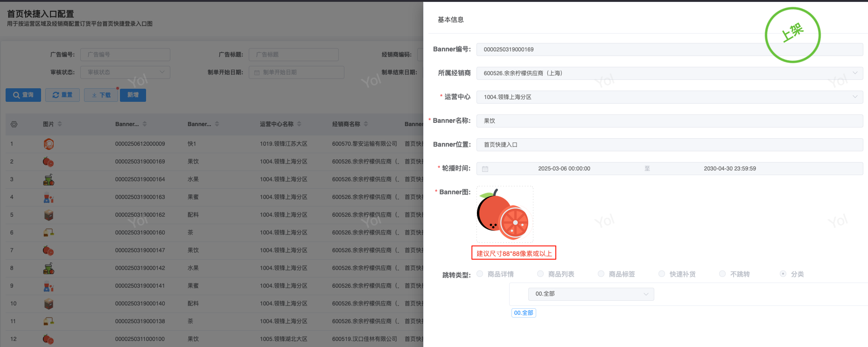
Task: Click 水果 in row 3
Action: (193, 179)
